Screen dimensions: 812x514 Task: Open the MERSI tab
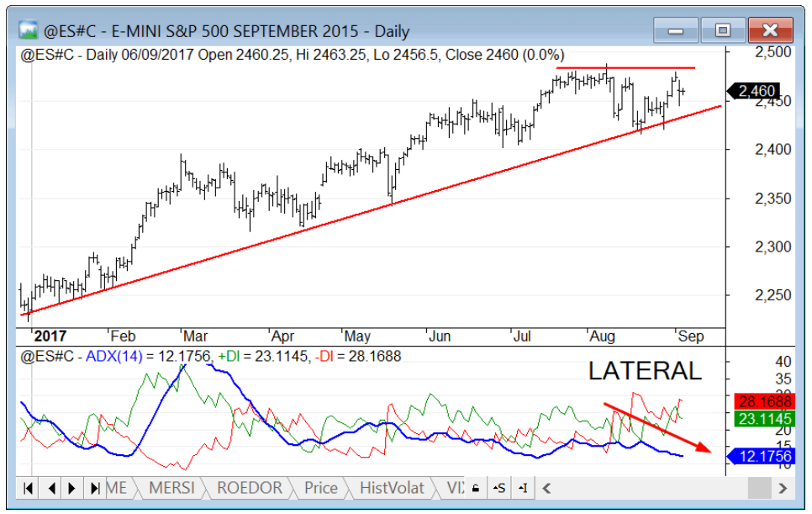point(171,488)
